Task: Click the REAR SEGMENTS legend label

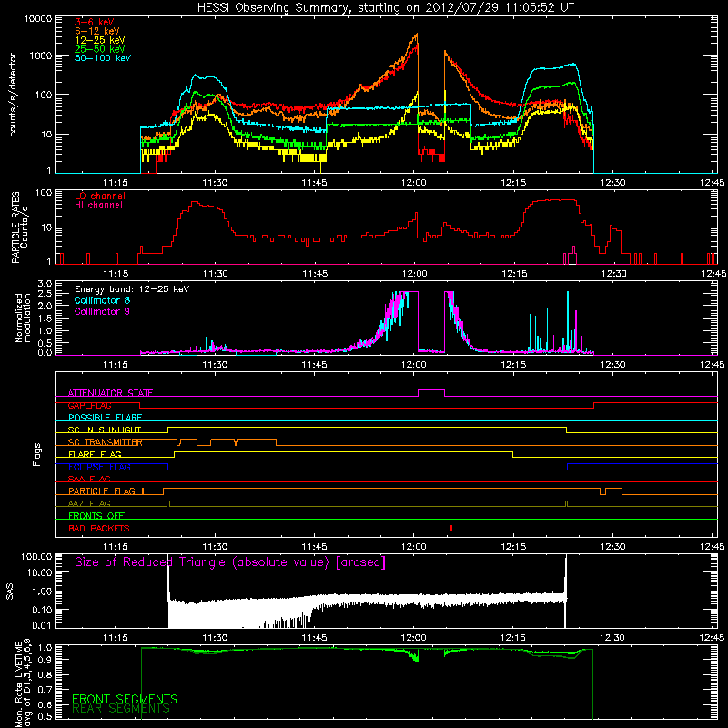Action: click(121, 709)
